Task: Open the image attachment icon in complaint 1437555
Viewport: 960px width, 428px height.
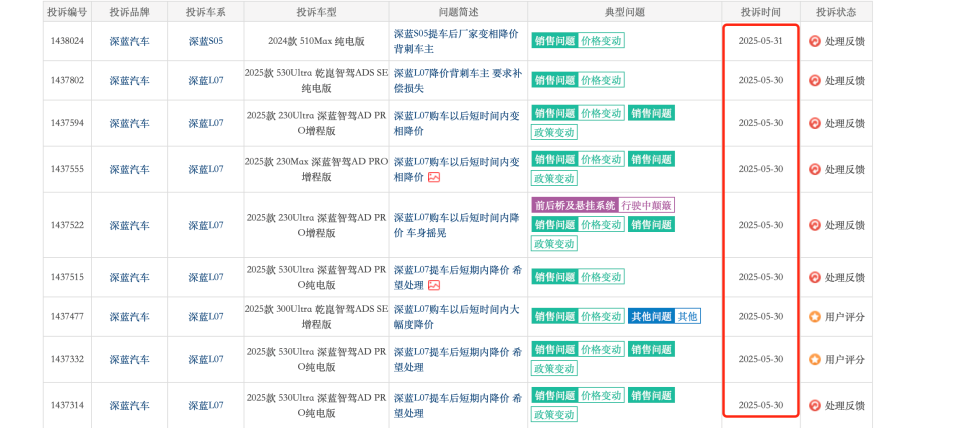Action: (433, 178)
